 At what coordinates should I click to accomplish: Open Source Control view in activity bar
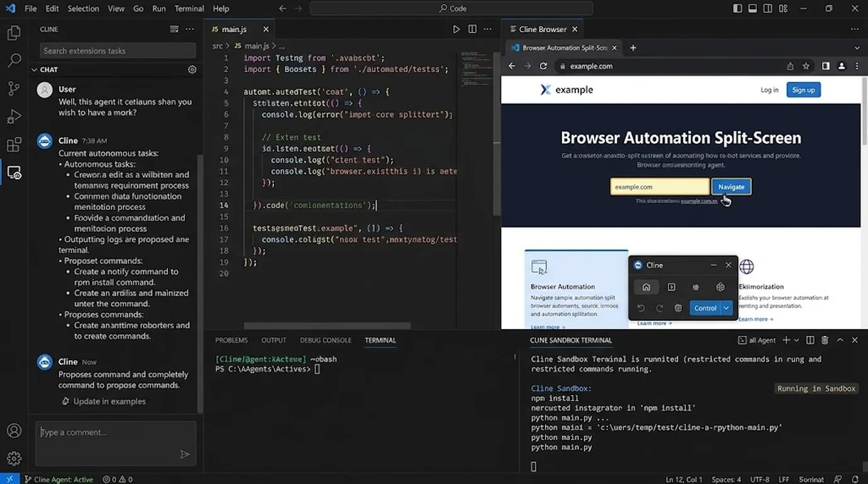tap(14, 89)
